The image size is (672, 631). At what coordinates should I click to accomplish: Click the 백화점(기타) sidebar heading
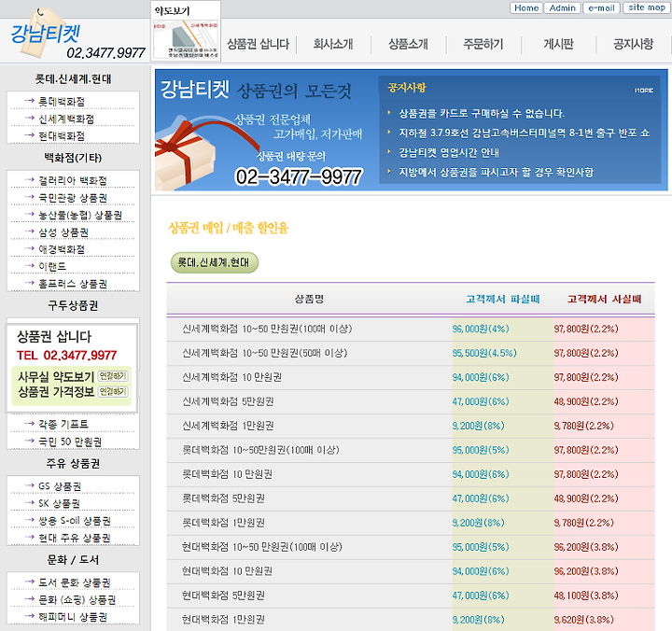click(73, 158)
